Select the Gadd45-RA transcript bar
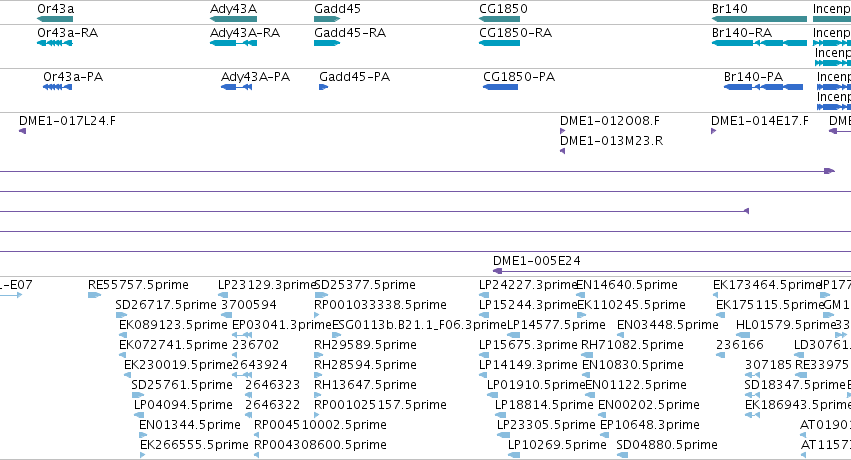The width and height of the screenshot is (851, 460). (327, 43)
